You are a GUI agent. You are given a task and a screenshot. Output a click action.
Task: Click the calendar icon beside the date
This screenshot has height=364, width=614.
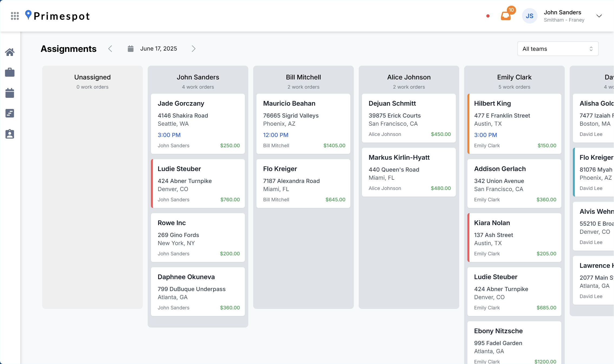coord(131,49)
